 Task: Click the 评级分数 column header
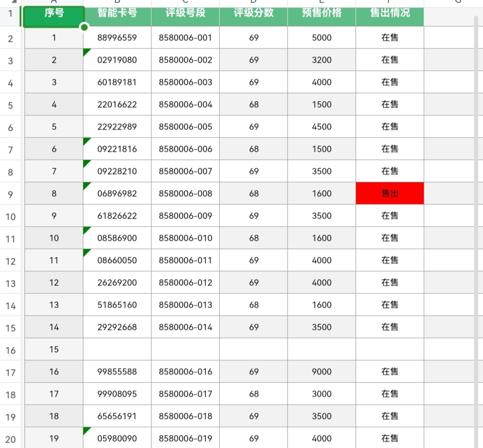pos(254,16)
